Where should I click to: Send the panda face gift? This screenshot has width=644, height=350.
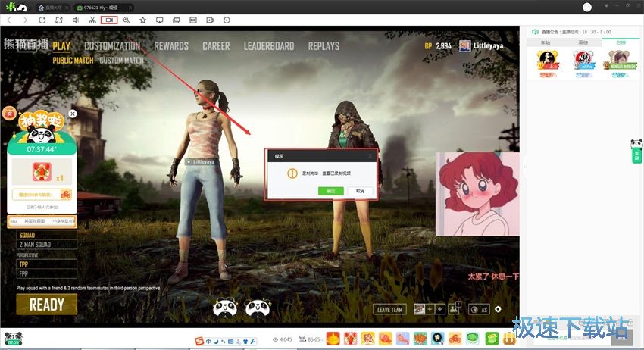coord(438,339)
